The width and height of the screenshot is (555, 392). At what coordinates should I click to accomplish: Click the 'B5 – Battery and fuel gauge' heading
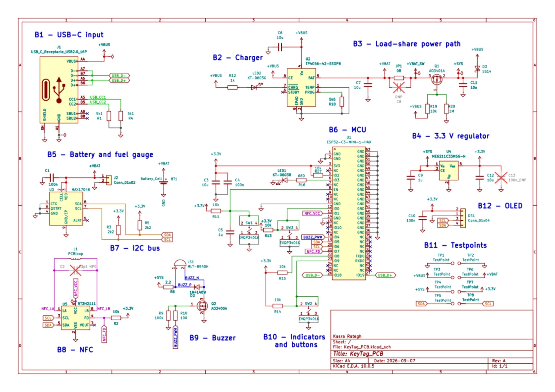click(100, 155)
